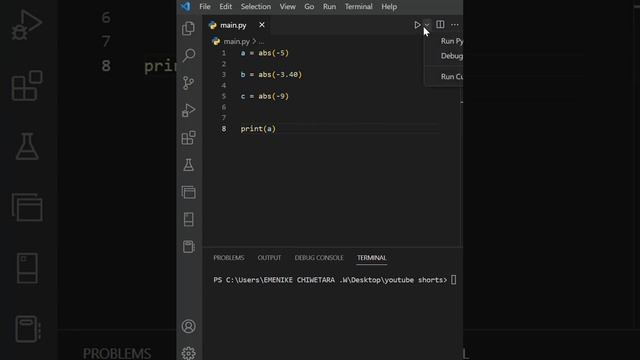Viewport: 640px width, 360px height.
Task: Switch to the OUTPUT panel tab
Action: pyautogui.click(x=269, y=258)
